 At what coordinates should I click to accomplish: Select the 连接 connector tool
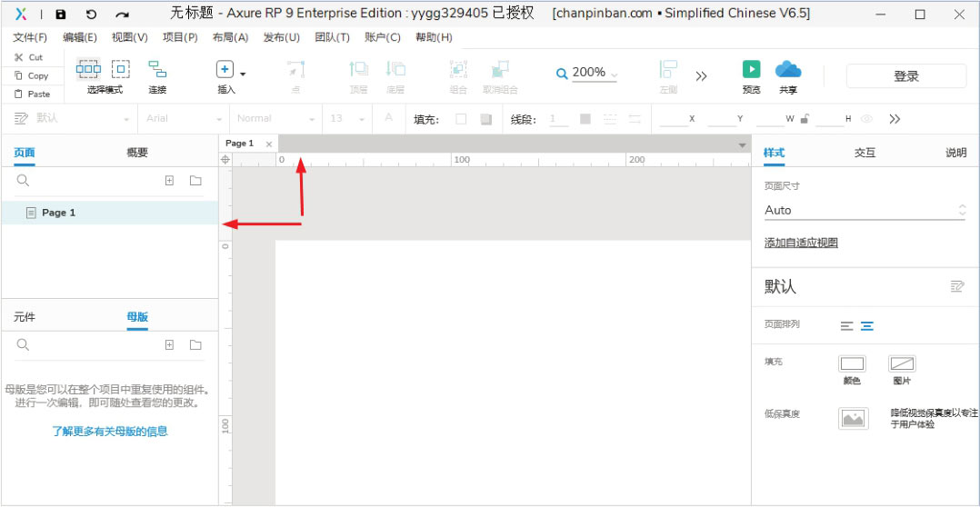point(157,69)
